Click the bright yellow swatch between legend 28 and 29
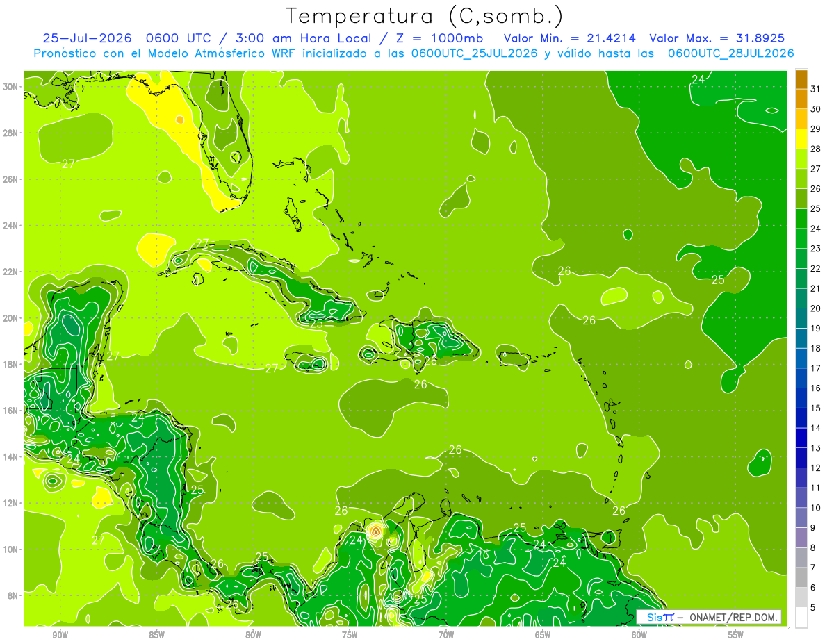 pos(801,138)
